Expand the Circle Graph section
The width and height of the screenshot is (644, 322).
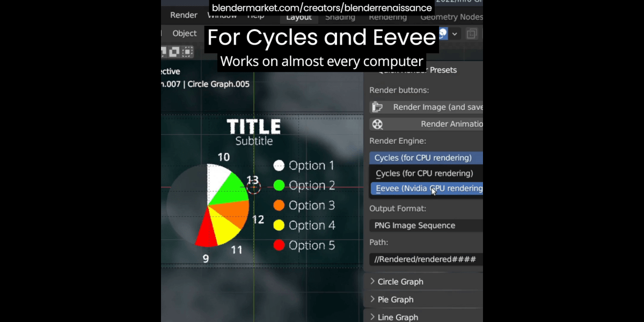pyautogui.click(x=400, y=281)
